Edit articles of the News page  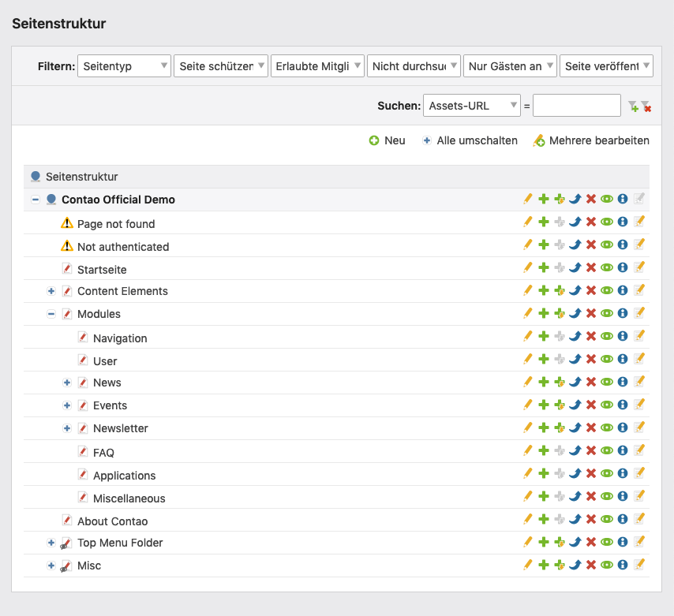click(639, 382)
